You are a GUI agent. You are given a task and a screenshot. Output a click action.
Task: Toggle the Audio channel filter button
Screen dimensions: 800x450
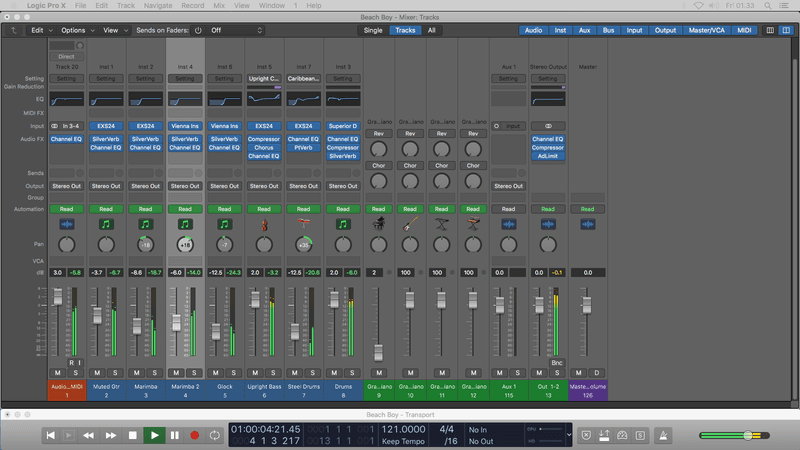point(533,30)
